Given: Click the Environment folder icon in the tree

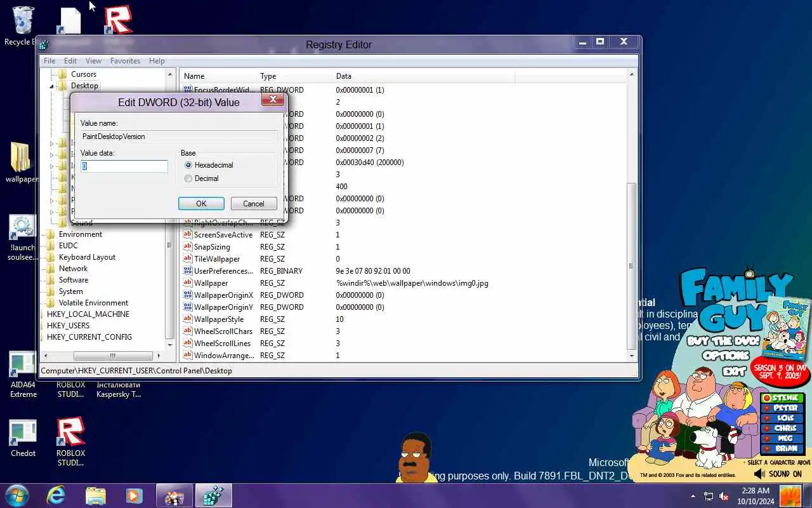Looking at the screenshot, I should 51,234.
